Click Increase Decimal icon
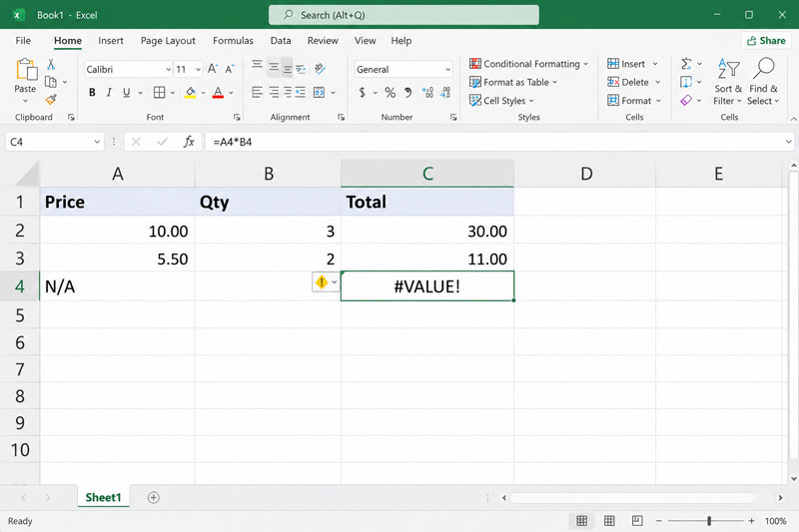This screenshot has width=799, height=532. point(428,92)
